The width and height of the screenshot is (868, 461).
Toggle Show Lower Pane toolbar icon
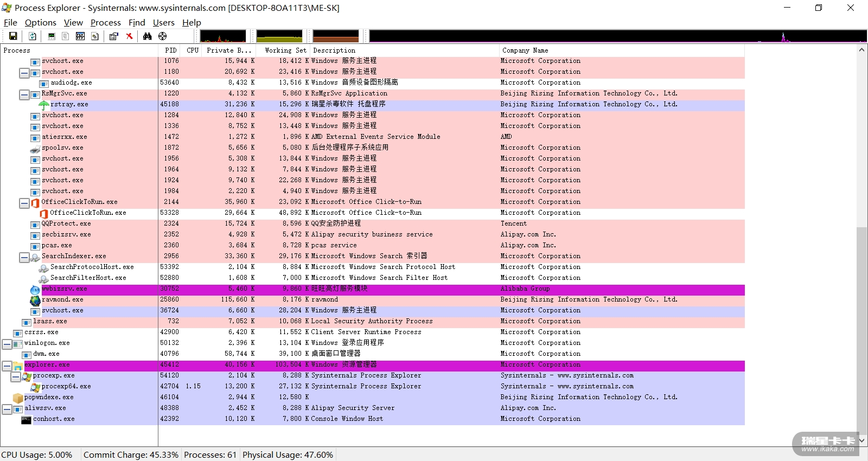(80, 36)
